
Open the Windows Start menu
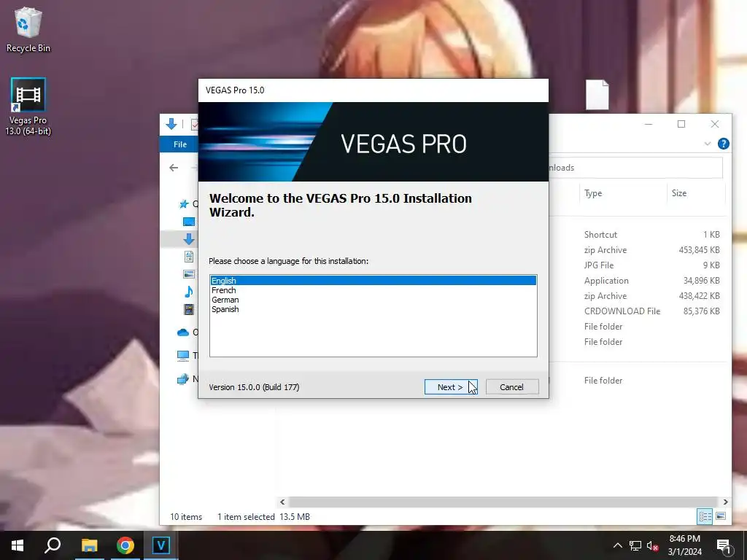point(18,545)
